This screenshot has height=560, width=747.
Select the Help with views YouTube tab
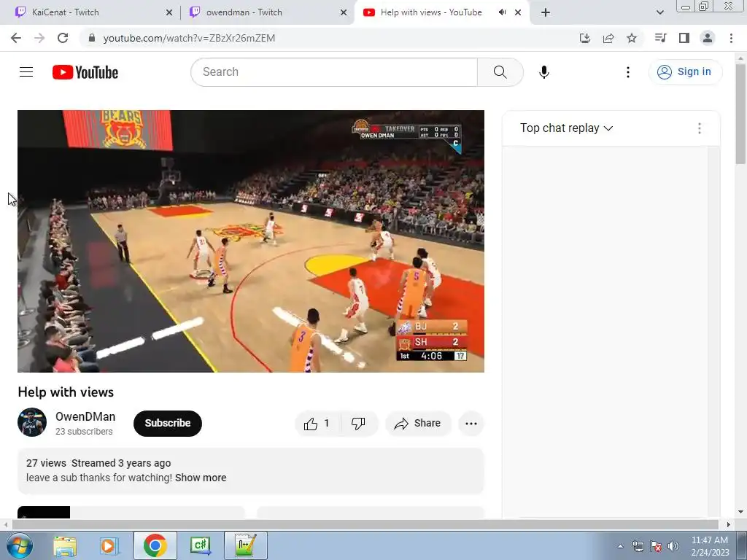[431, 12]
